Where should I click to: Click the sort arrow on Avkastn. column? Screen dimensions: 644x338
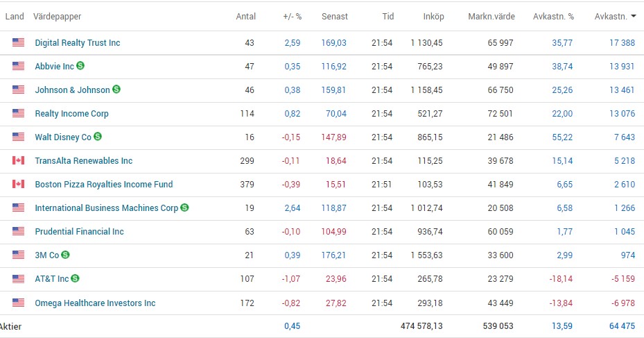coord(634,17)
